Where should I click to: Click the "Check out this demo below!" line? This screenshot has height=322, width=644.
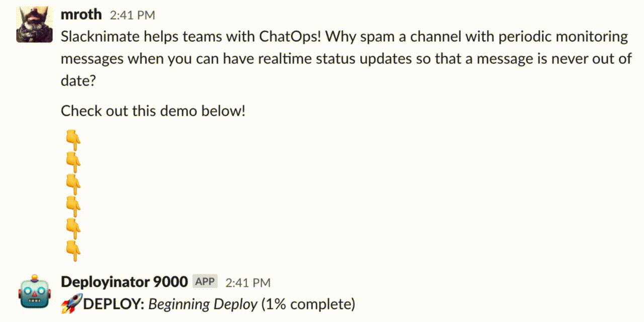pos(153,111)
